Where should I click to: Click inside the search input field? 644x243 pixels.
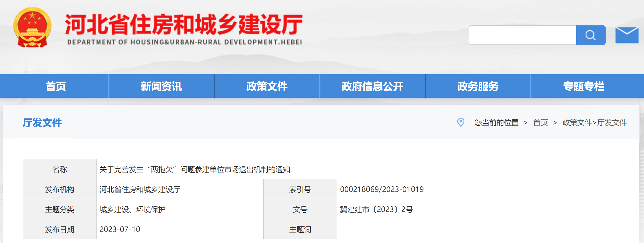click(x=522, y=35)
